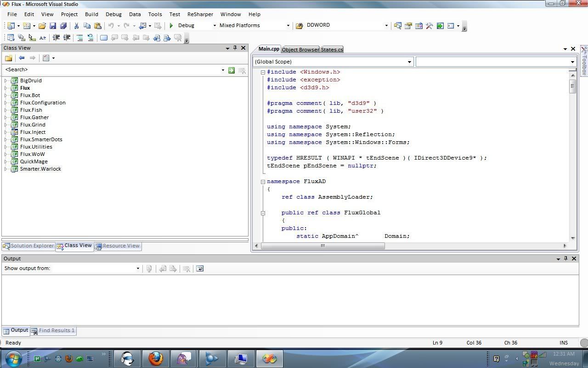Screen dimensions: 588x368
Task: Click the editor horizontal scrollbar thumb
Action: click(x=322, y=246)
